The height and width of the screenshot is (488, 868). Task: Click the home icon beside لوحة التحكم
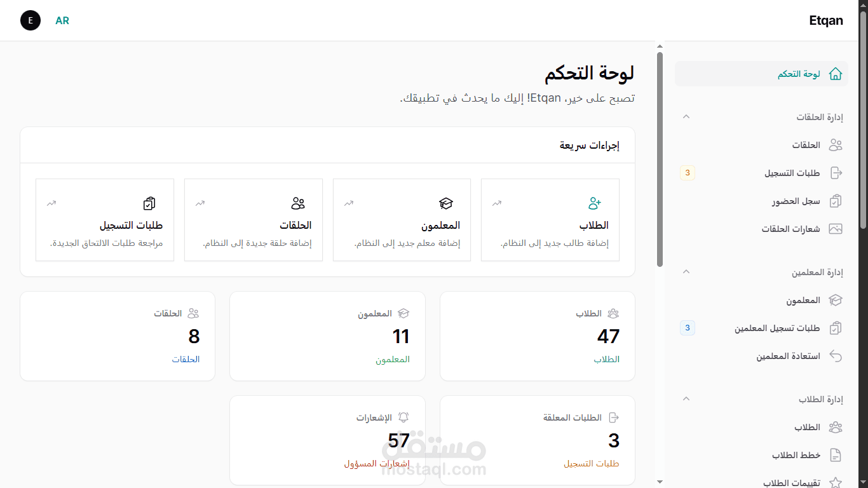click(836, 74)
